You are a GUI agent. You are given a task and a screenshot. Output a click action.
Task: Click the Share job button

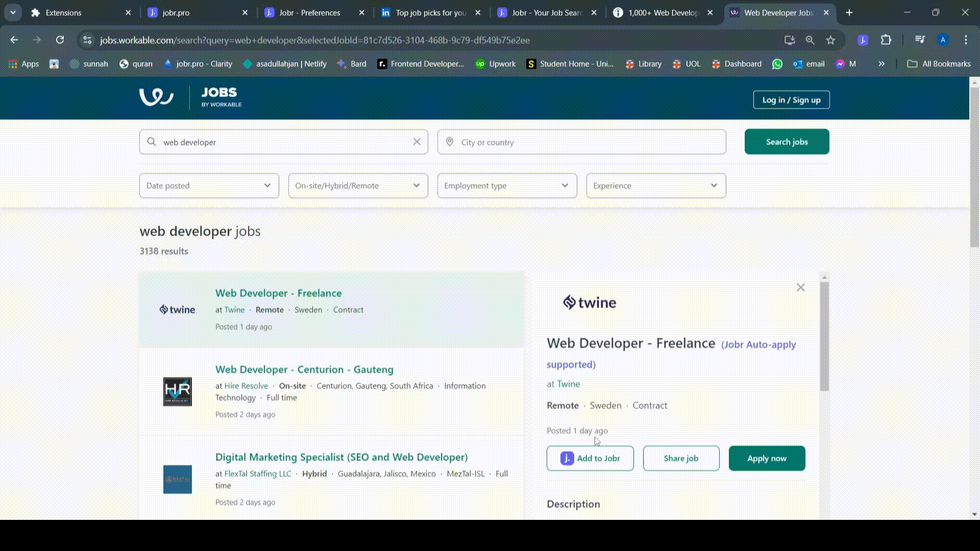click(681, 458)
